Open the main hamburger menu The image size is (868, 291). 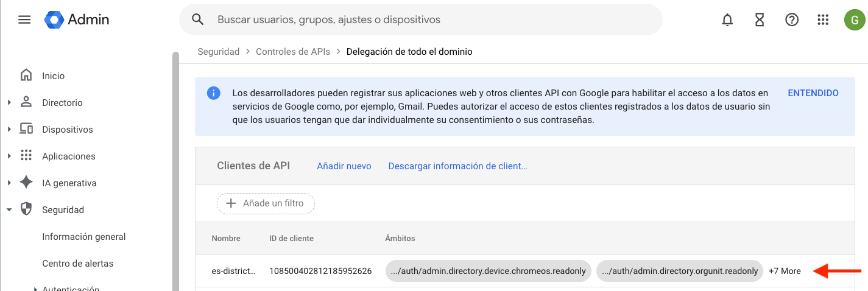point(24,19)
